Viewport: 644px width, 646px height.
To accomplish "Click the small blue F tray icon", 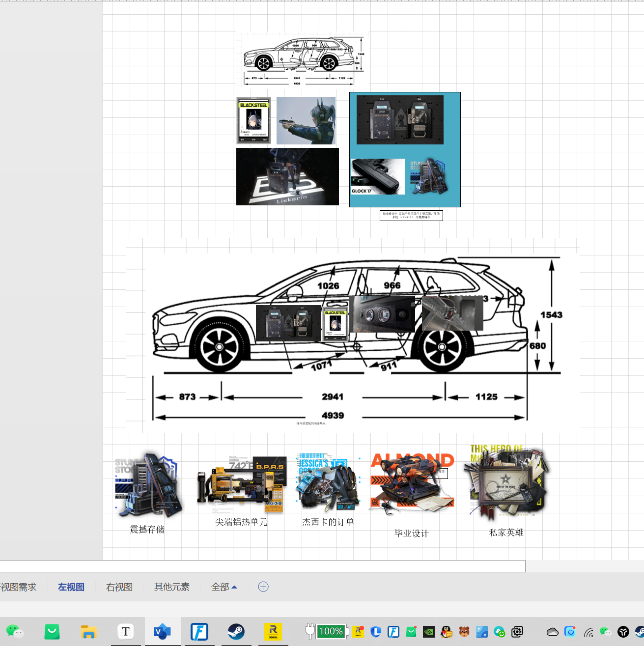I will coord(393,632).
